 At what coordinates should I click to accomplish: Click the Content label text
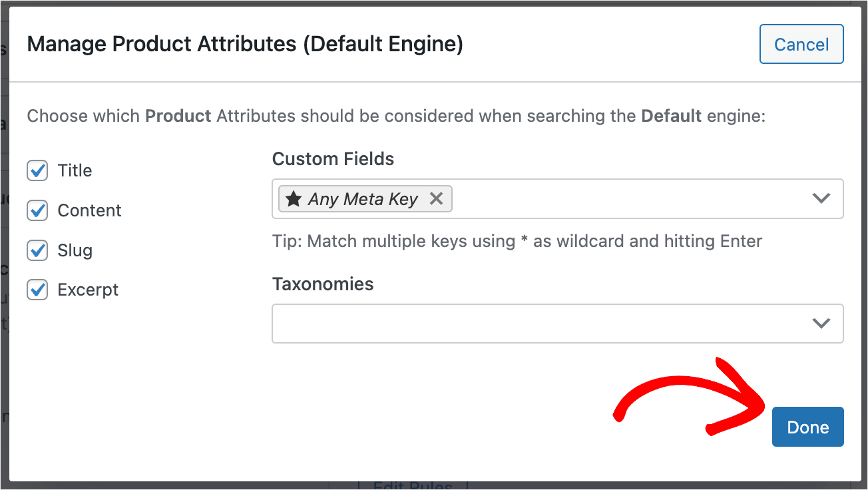point(90,210)
